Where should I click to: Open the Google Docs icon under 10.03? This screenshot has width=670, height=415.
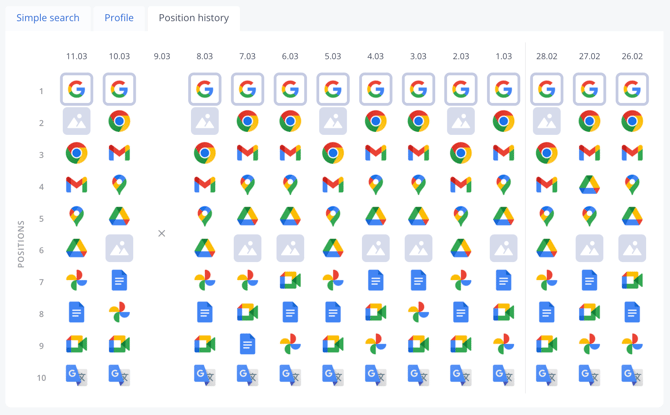(x=119, y=281)
